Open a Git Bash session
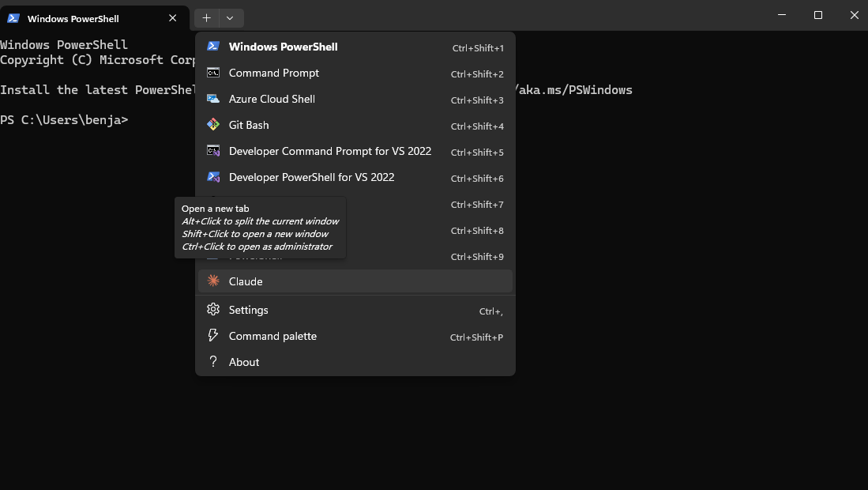This screenshot has width=868, height=490. tap(249, 125)
